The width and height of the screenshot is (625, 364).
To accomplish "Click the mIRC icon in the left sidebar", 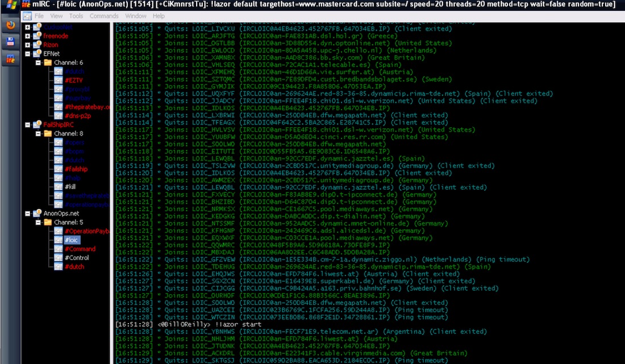I will tap(10, 58).
